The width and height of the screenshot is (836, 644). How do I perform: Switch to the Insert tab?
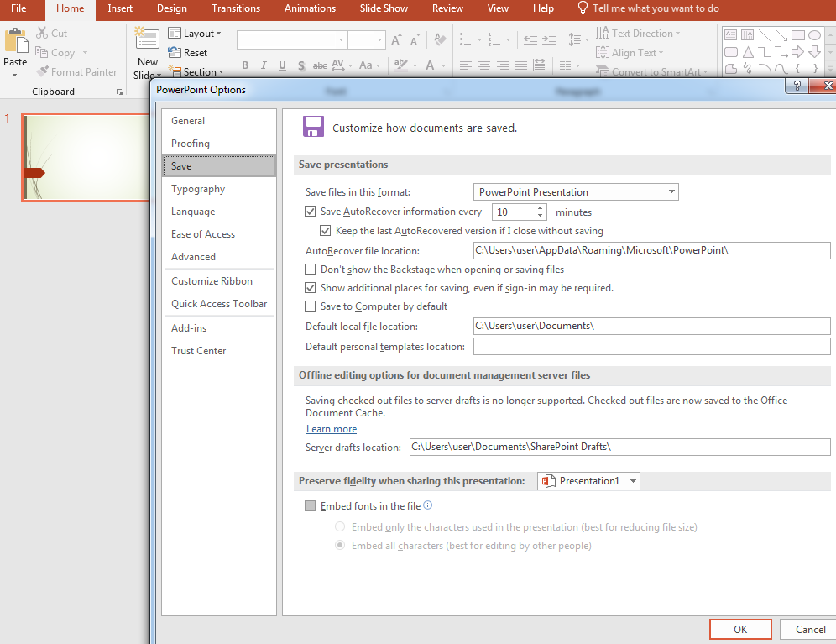pos(120,8)
